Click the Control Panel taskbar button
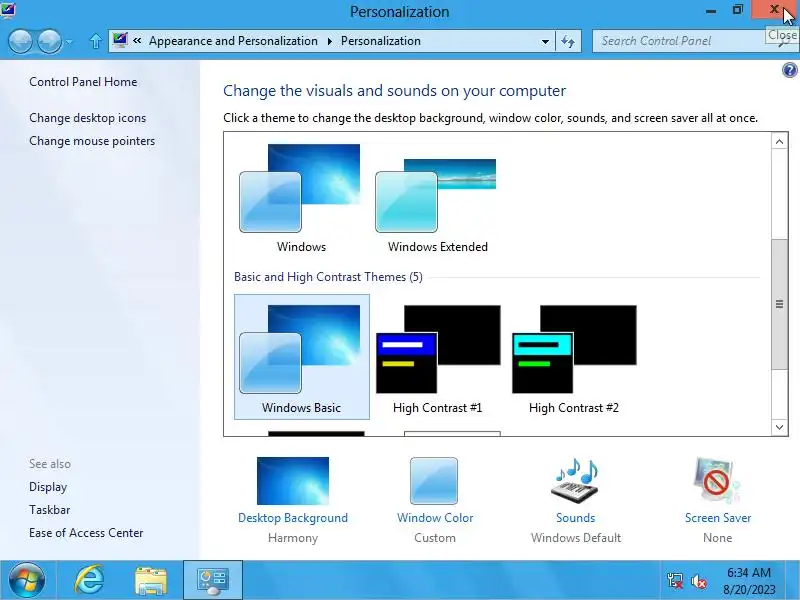 [x=213, y=580]
